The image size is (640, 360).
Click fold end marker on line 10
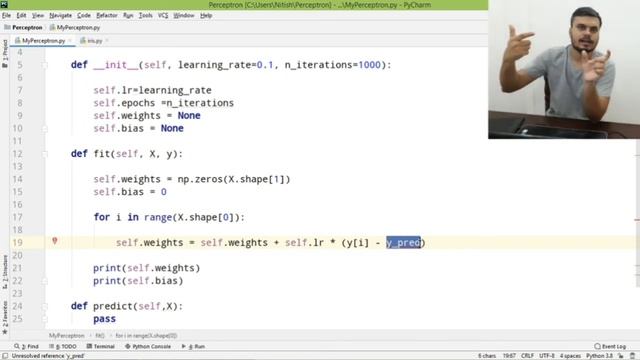coord(45,129)
